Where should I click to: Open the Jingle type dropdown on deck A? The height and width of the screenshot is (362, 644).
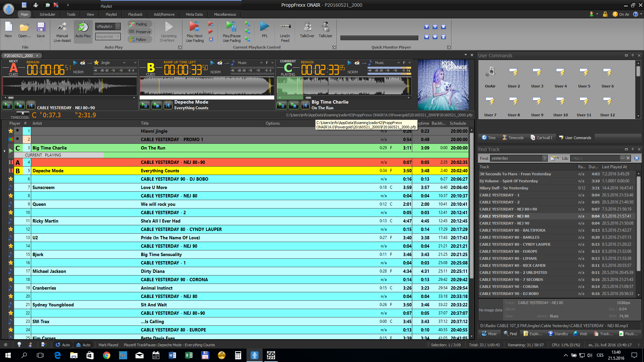point(124,63)
